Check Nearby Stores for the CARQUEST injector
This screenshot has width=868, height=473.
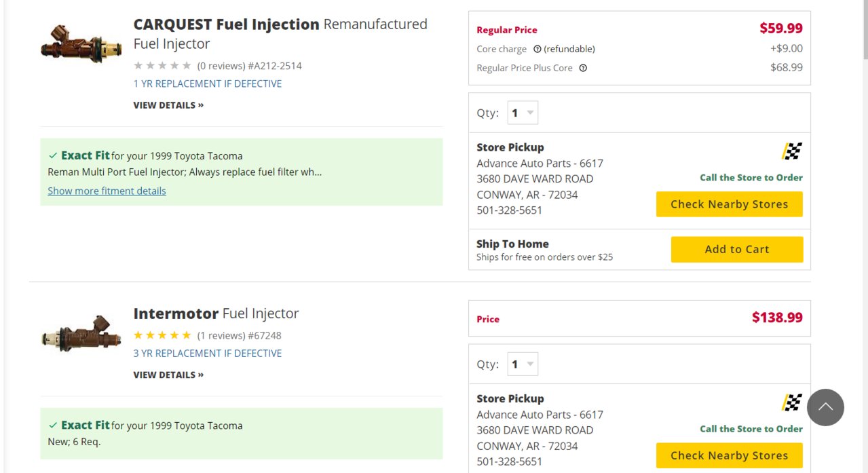tap(730, 204)
